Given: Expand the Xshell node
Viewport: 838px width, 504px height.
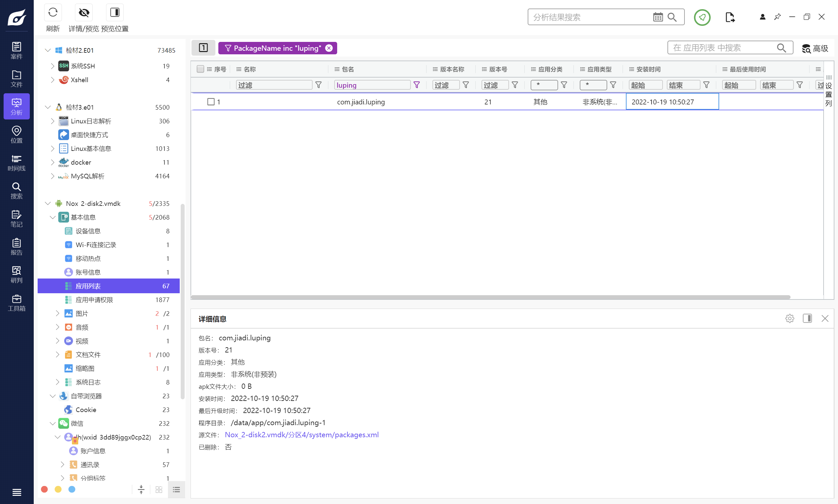Looking at the screenshot, I should click(x=53, y=80).
